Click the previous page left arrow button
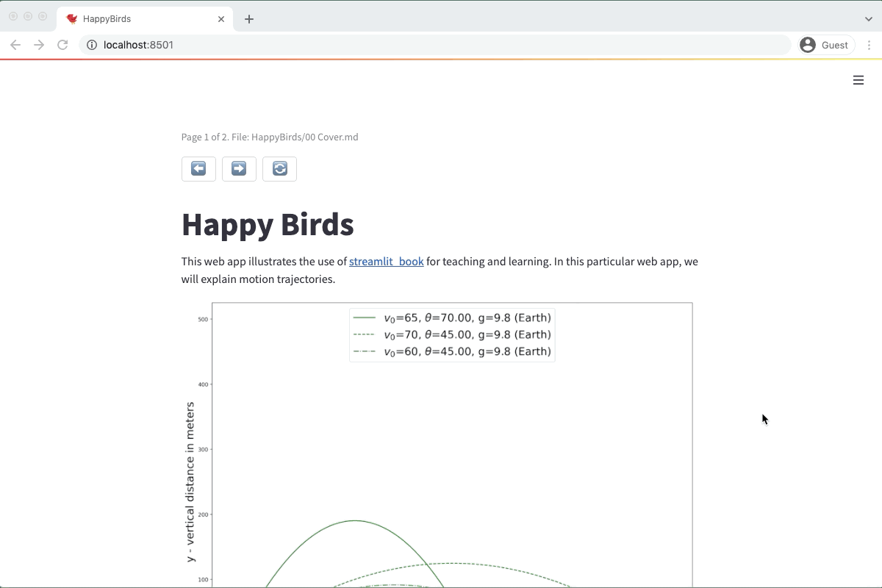 pos(198,169)
